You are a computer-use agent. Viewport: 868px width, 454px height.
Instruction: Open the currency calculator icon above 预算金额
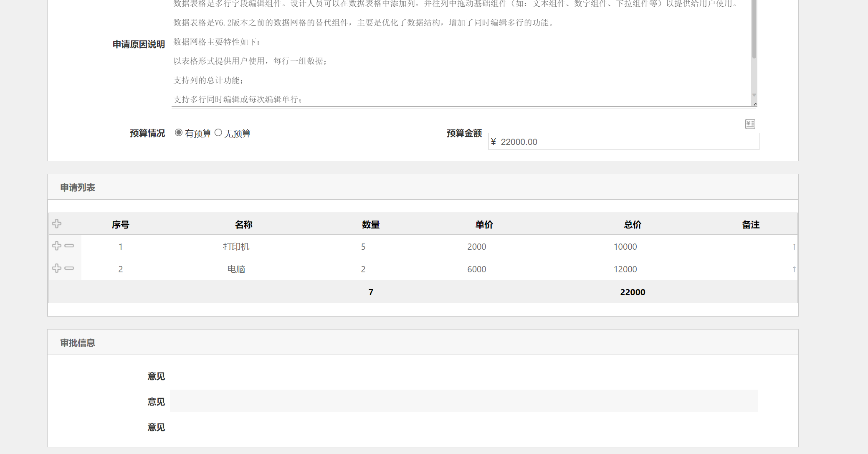point(750,124)
